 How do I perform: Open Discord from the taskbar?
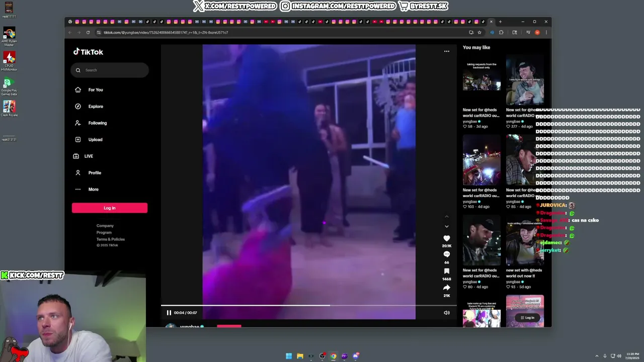356,356
